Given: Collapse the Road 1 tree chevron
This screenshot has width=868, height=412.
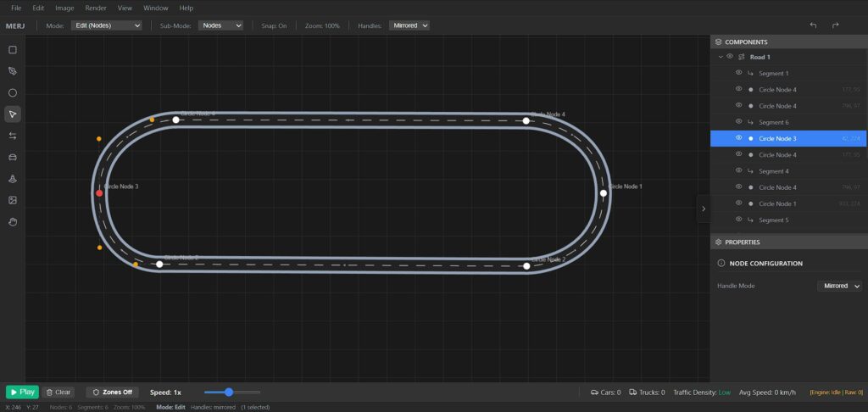Looking at the screenshot, I should pyautogui.click(x=721, y=57).
